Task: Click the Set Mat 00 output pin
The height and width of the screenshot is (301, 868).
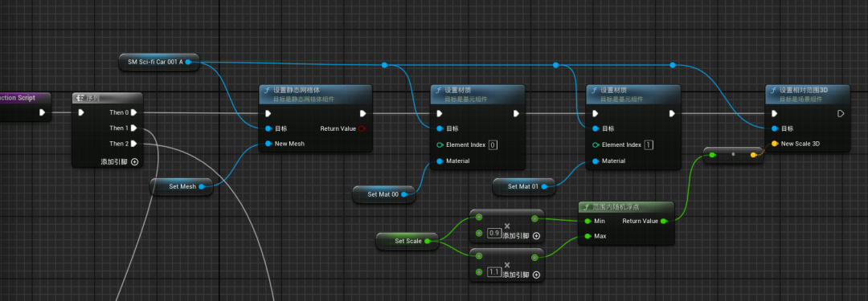Action: coord(404,194)
